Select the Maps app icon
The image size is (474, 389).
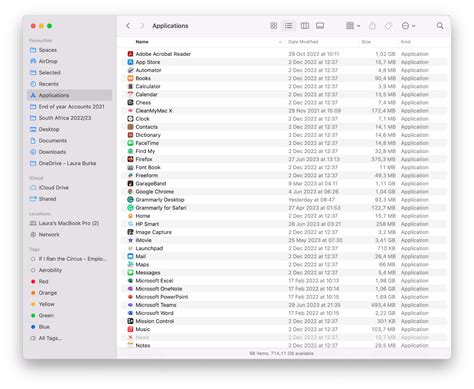130,264
